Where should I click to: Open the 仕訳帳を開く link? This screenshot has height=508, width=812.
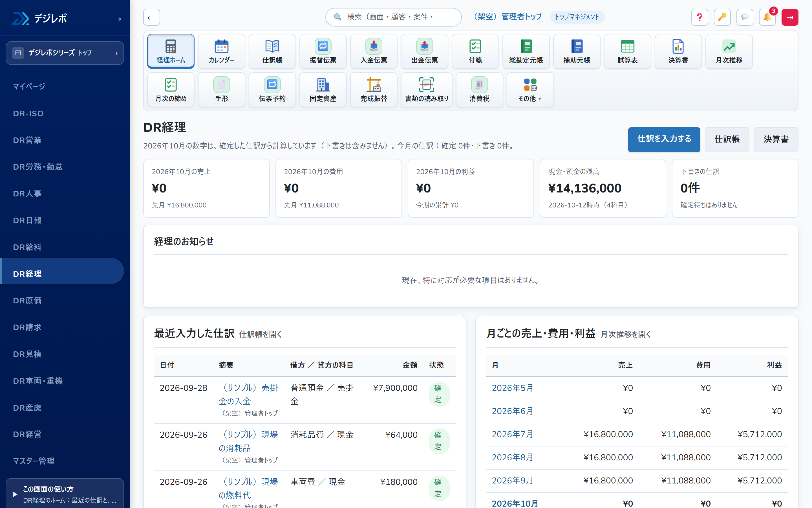(x=260, y=334)
